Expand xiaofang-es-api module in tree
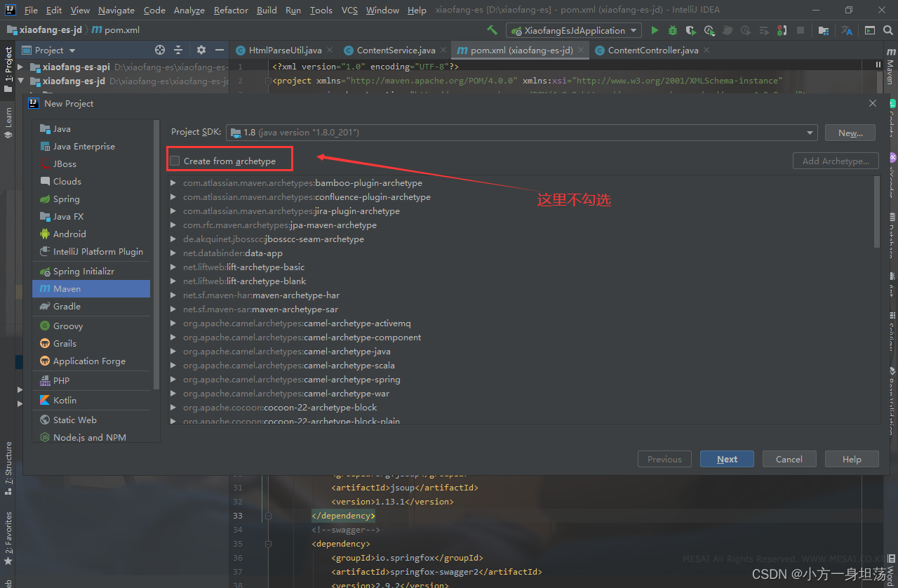898x588 pixels. point(20,67)
